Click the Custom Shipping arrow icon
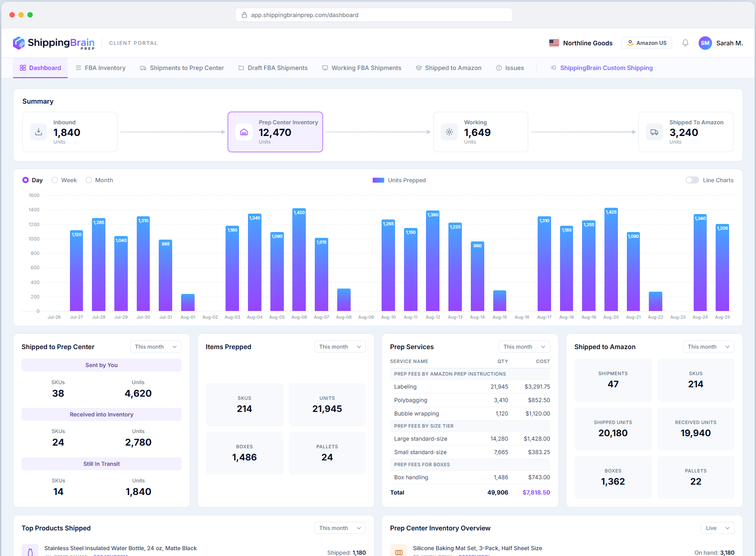The image size is (756, 556). pyautogui.click(x=553, y=68)
